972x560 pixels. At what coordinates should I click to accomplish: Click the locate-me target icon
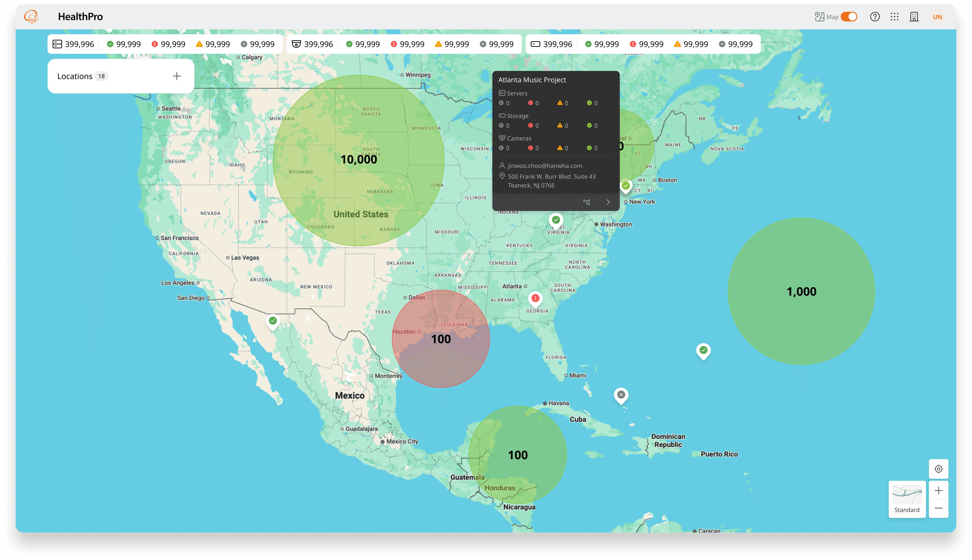tap(939, 469)
